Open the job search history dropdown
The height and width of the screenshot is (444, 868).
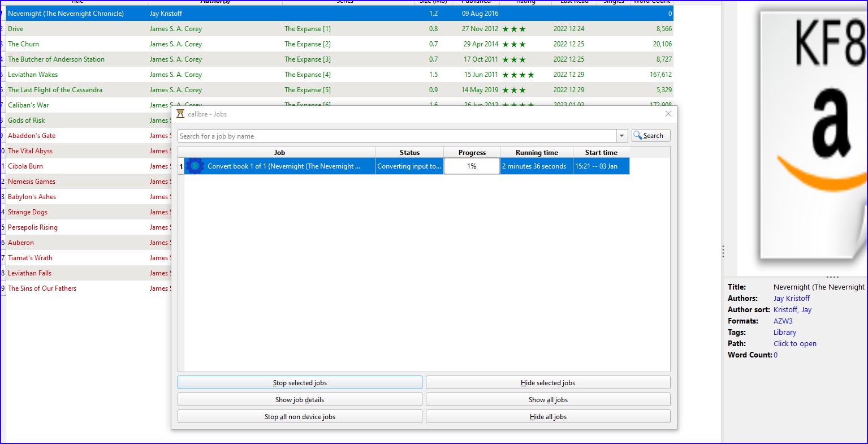coord(622,136)
